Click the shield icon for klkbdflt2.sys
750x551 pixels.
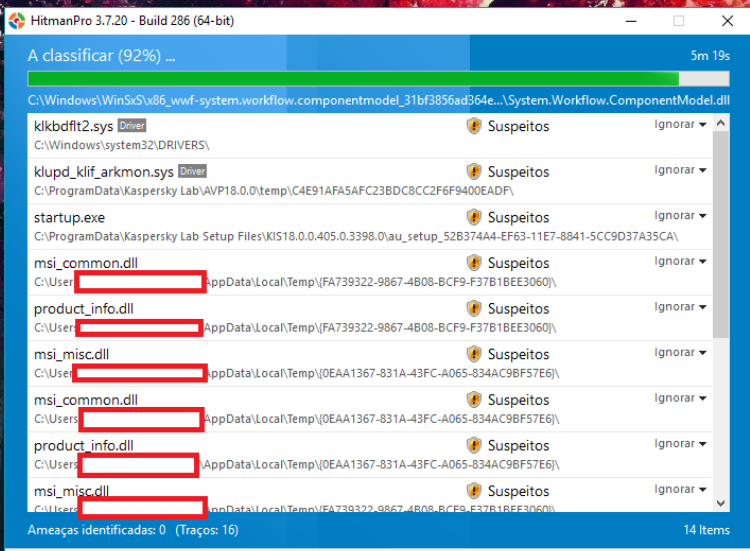[474, 126]
